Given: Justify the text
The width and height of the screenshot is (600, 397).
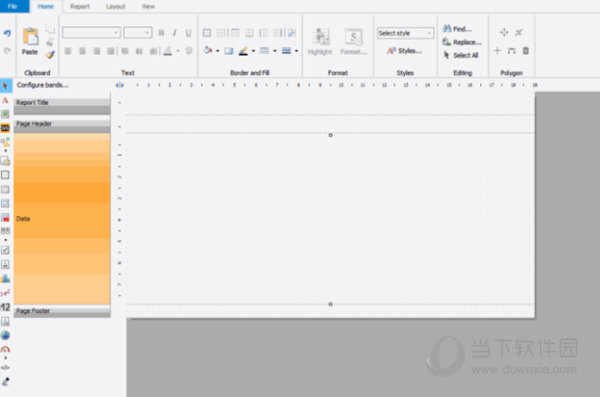Looking at the screenshot, I should pos(110,51).
